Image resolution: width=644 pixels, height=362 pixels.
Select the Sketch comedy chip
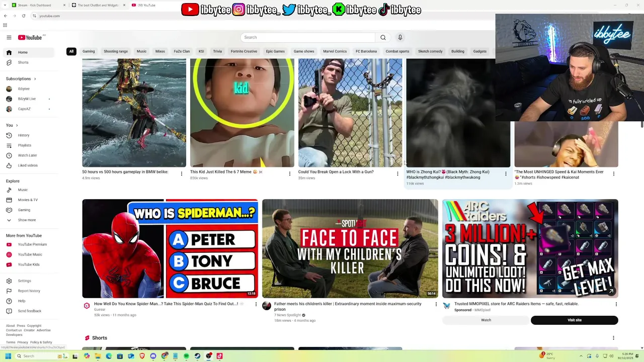tap(430, 51)
